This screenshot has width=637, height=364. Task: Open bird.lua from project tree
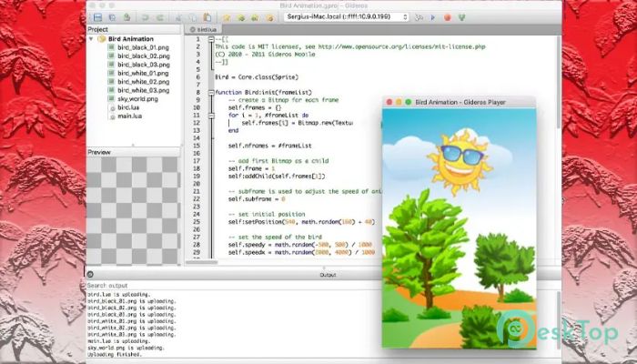click(128, 107)
